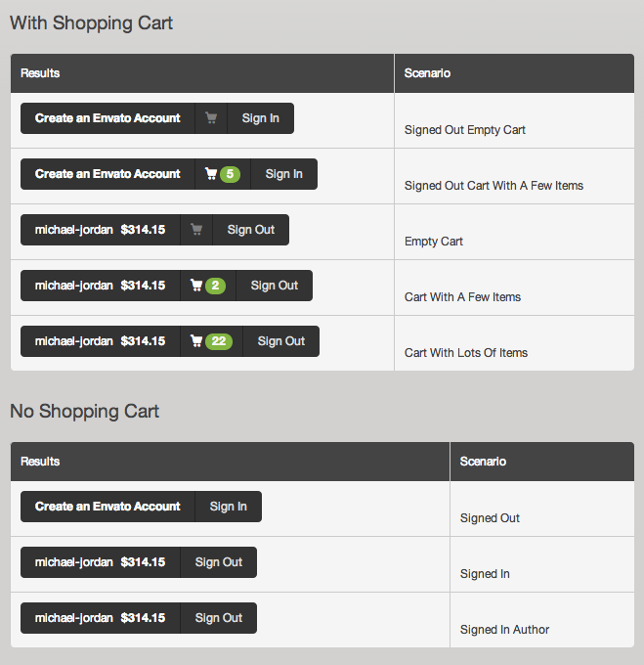
Task: Click the Signed Out Empty Cart scenario text
Action: pyautogui.click(x=465, y=130)
